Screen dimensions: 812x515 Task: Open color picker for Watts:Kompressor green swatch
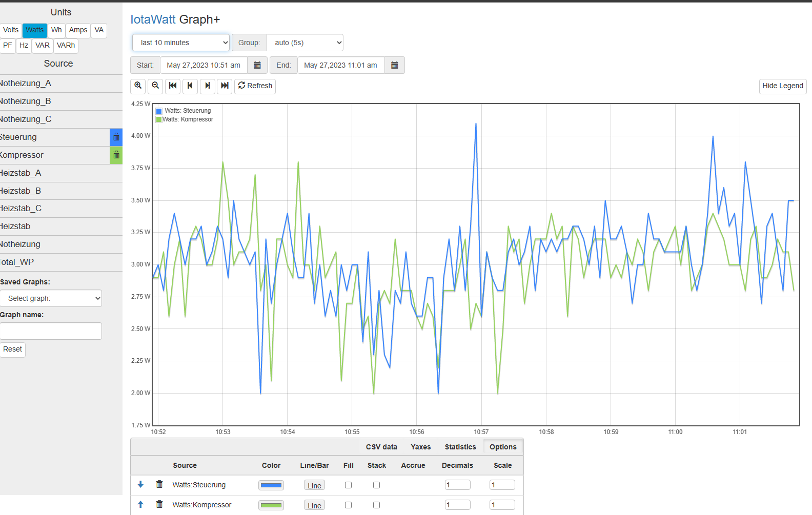(x=271, y=505)
